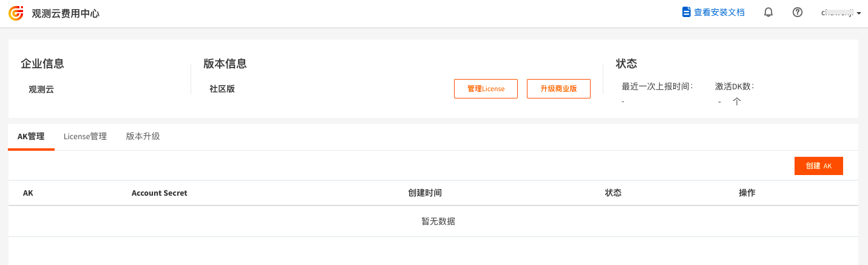Screen dimensions: 868x265
Task: Click the 管理License button
Action: pos(486,89)
